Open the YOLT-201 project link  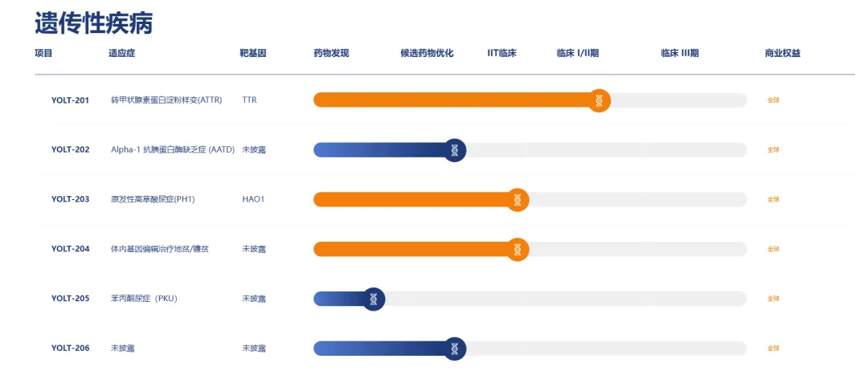(70, 100)
